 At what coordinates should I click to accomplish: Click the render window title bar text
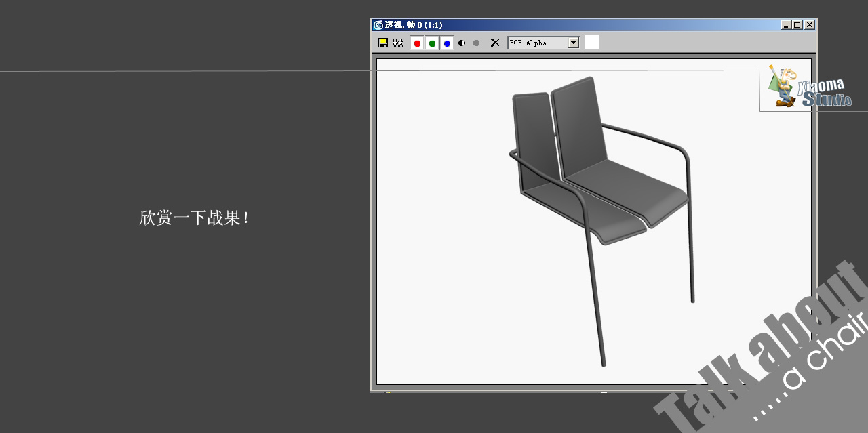tap(414, 25)
